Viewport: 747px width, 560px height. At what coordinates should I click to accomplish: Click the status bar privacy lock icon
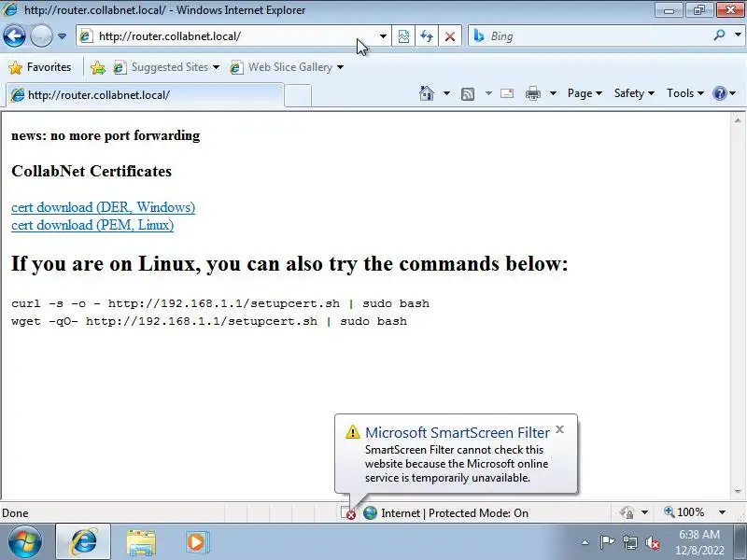tap(627, 512)
